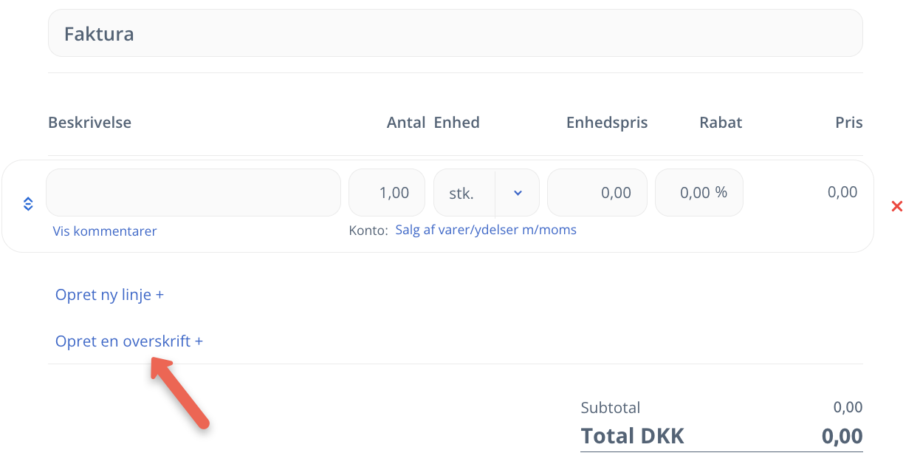Click the Enhedspris column header
Viewport: 920px width, 467px height.
pyautogui.click(x=607, y=123)
